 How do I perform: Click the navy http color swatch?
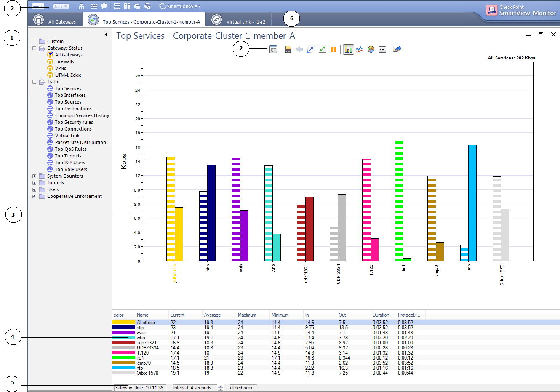[x=123, y=327]
